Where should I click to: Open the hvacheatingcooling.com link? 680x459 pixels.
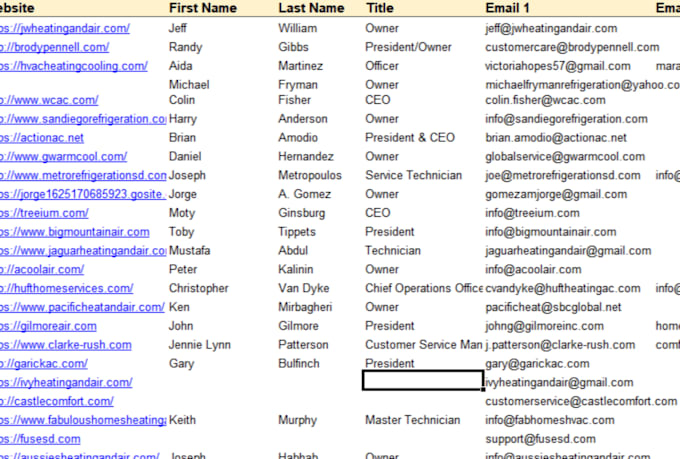coord(74,66)
